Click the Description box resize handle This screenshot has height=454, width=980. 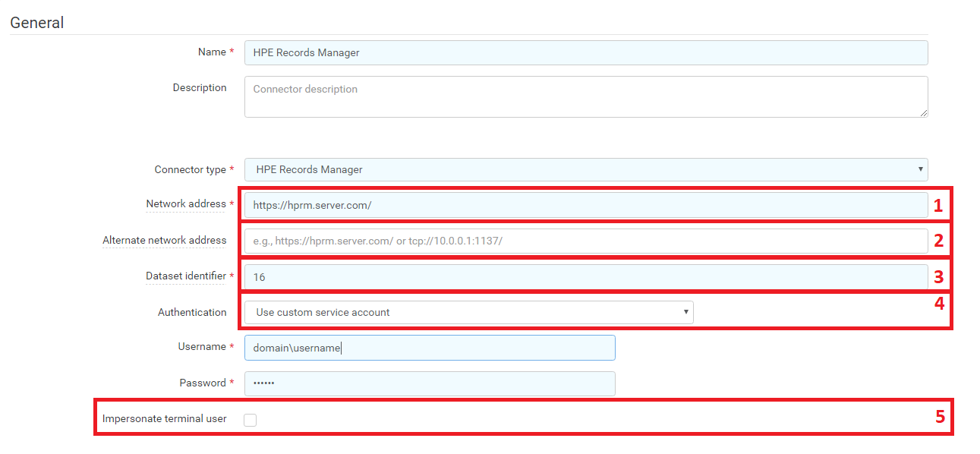click(x=925, y=114)
